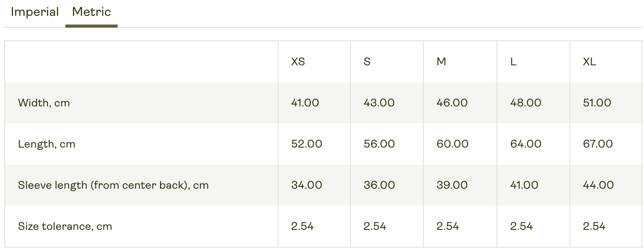Click the Sleeve length row label
Image resolution: width=644 pixels, height=250 pixels.
point(113,185)
